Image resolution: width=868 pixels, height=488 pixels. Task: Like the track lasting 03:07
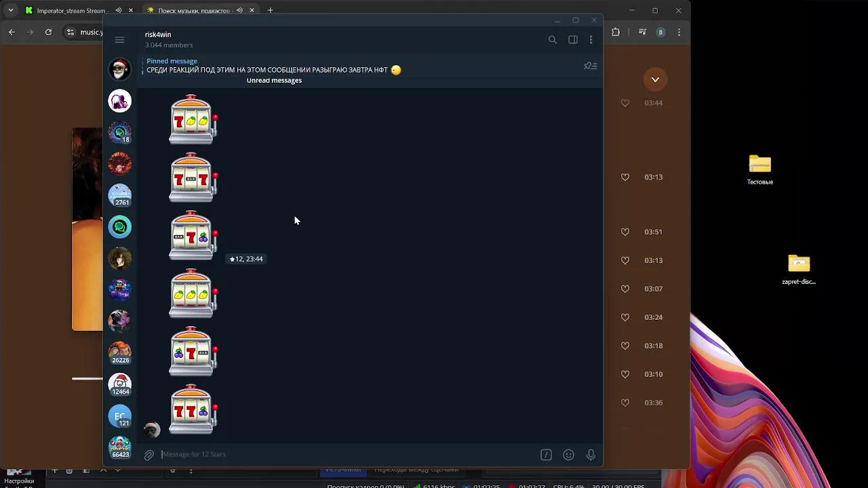[625, 289]
